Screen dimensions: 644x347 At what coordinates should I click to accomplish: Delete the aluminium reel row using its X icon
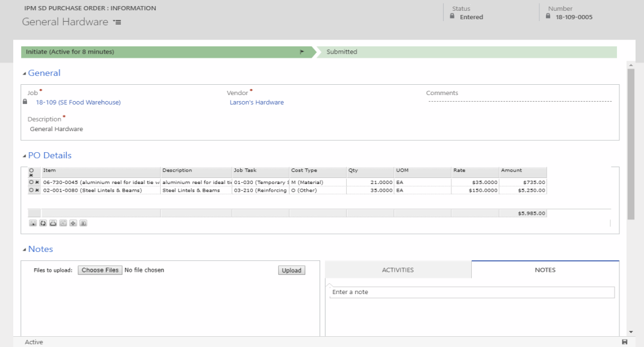coord(37,182)
